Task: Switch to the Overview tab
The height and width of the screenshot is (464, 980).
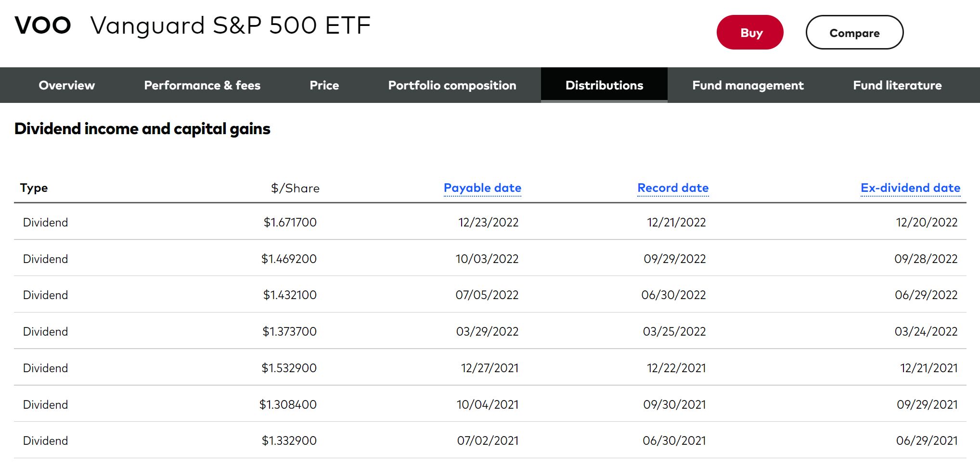Action: point(67,85)
